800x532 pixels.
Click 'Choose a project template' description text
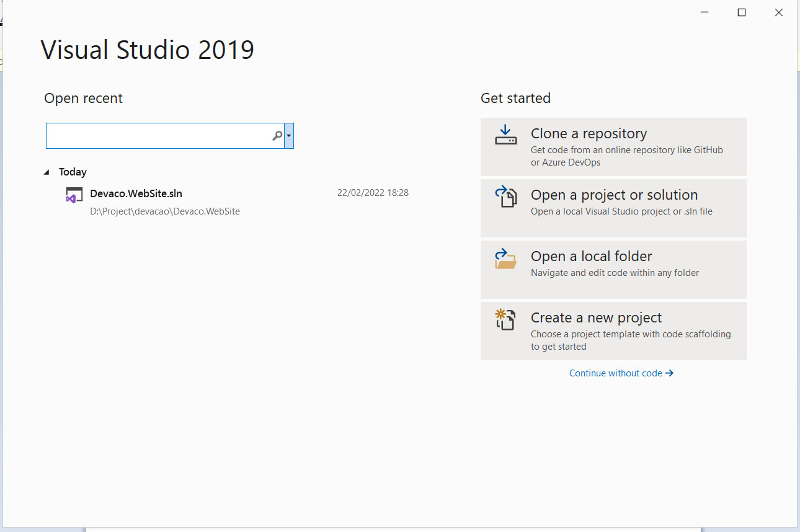(631, 340)
